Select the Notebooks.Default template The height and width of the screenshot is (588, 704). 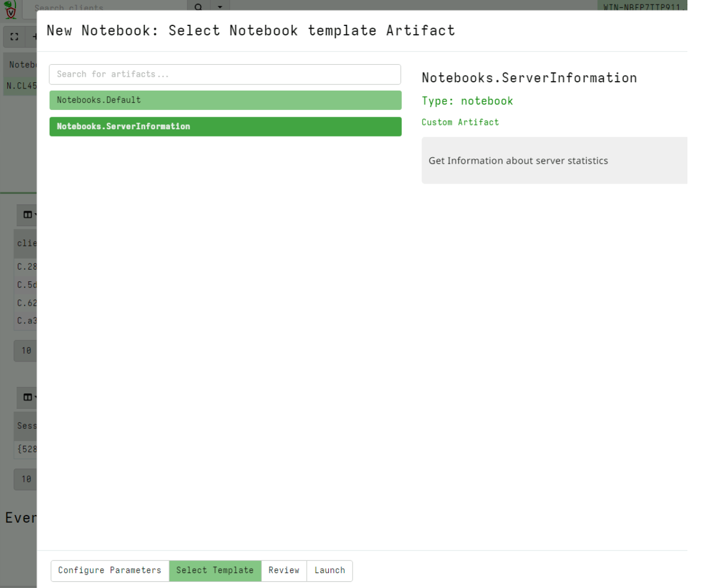[225, 100]
